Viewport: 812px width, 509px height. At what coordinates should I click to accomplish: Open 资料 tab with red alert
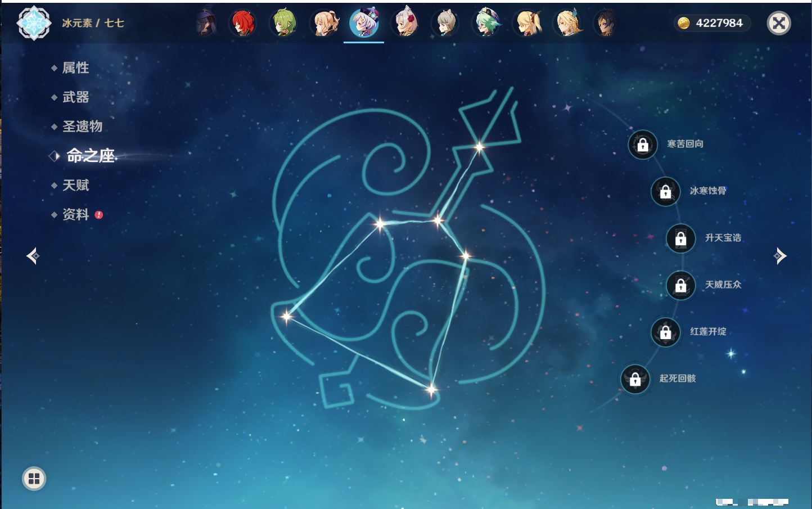tap(75, 214)
